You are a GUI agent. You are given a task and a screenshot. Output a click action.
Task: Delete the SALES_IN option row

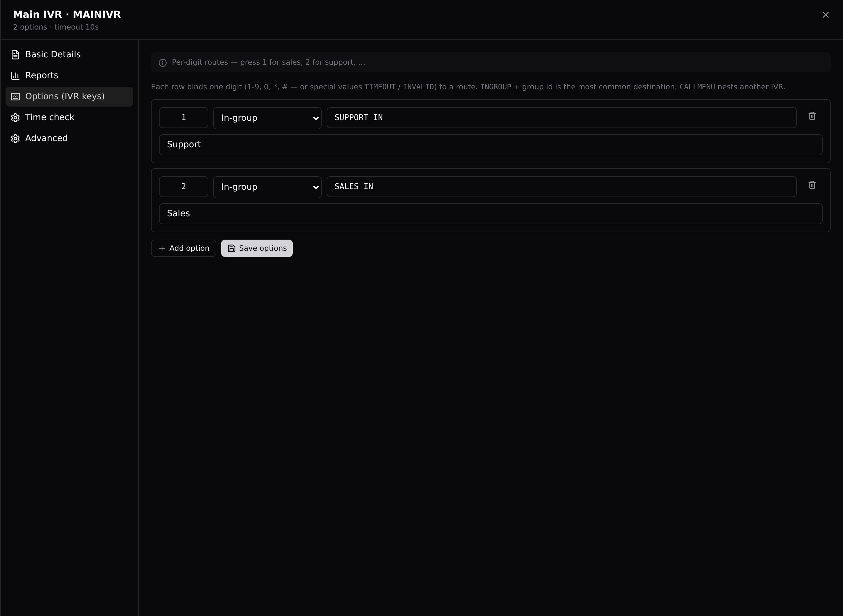pyautogui.click(x=812, y=185)
